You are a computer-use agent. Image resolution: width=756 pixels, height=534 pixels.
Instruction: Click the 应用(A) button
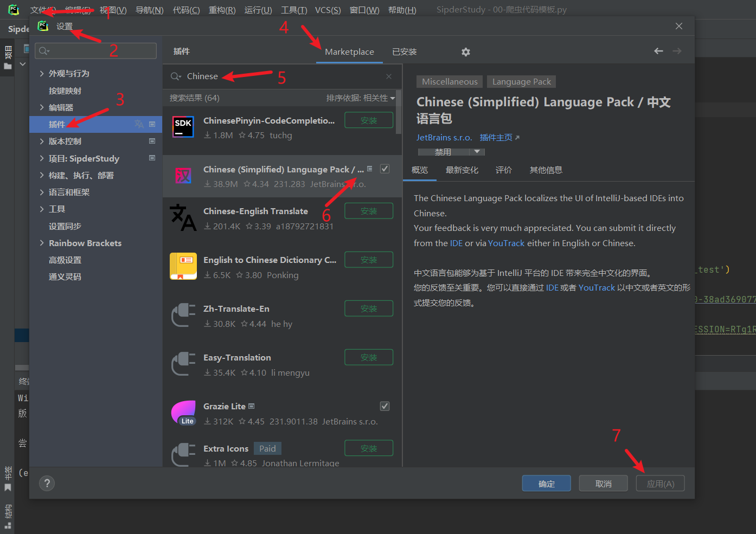point(661,484)
